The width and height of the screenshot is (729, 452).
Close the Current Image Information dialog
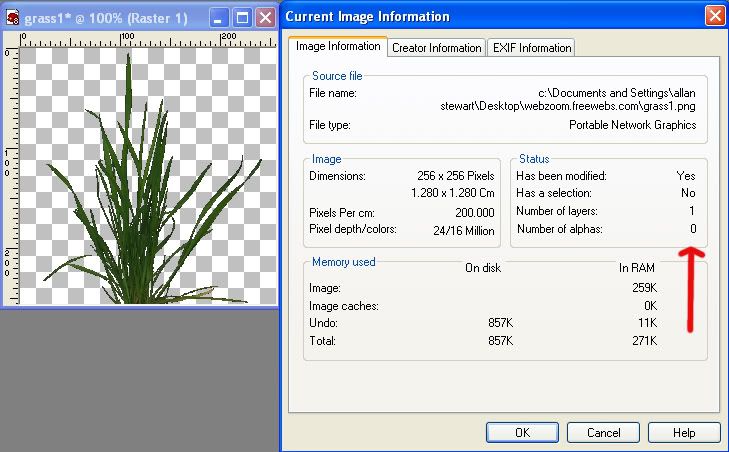pos(715,16)
